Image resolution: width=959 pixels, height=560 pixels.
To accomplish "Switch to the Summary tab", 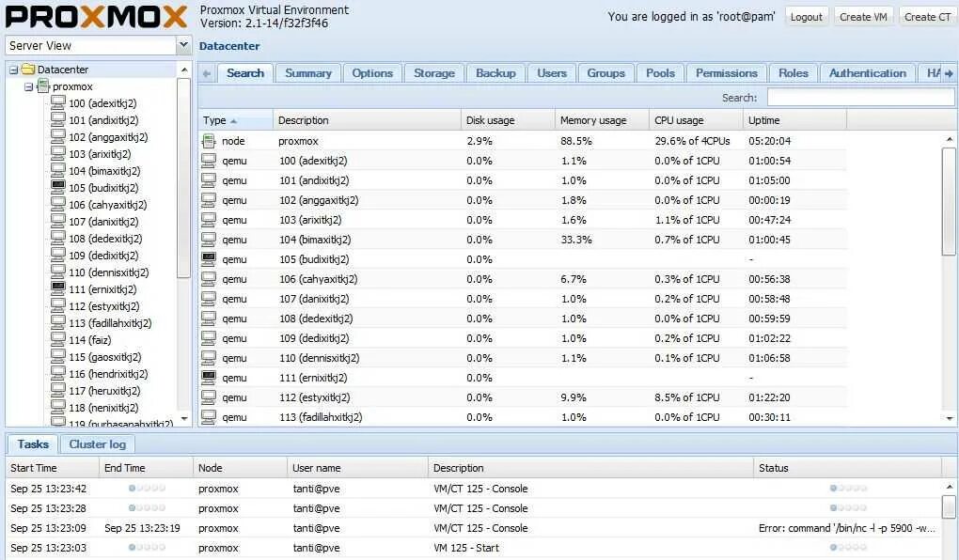I will click(x=308, y=73).
